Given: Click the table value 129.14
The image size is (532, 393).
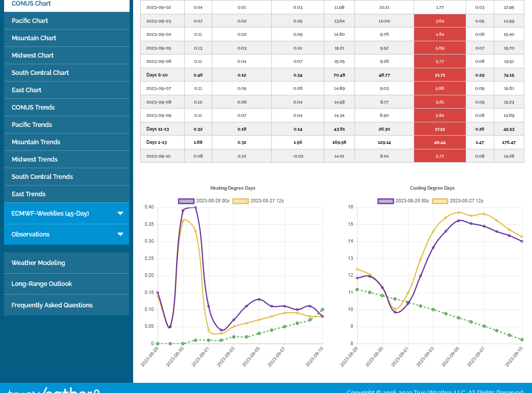Looking at the screenshot, I should (x=384, y=142).
